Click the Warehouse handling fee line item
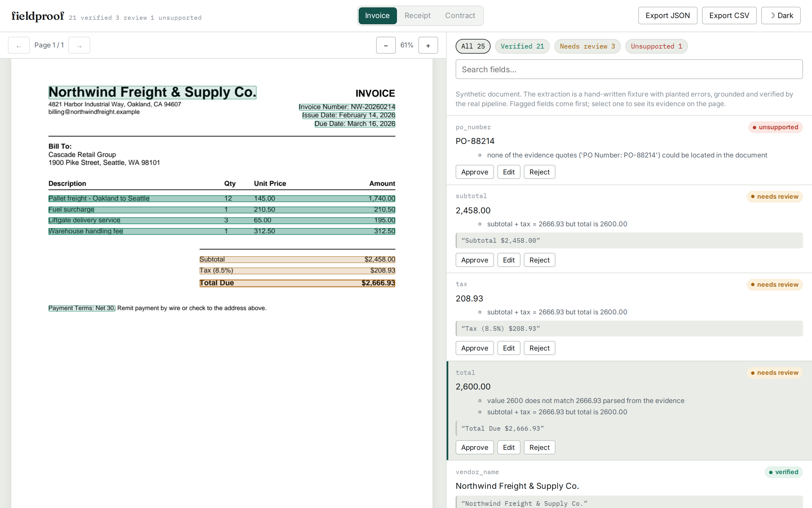 click(222, 231)
